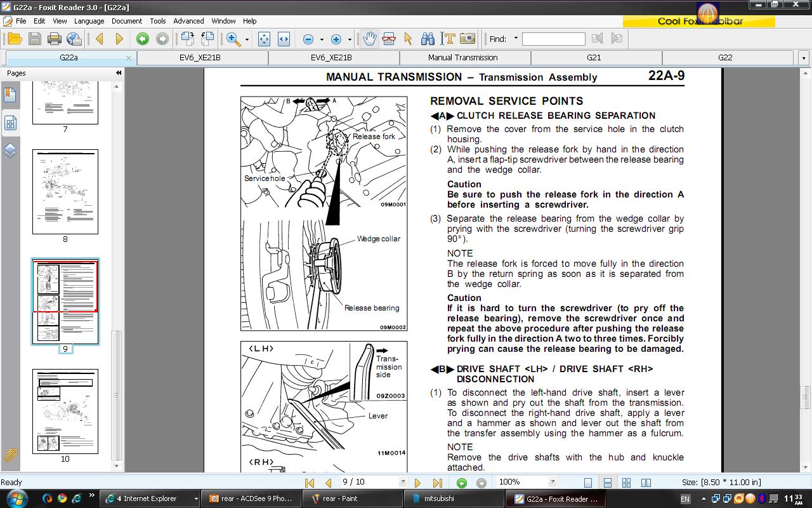Click the Cool Foxit Toolbar banner
The height and width of the screenshot is (508, 812).
699,21
